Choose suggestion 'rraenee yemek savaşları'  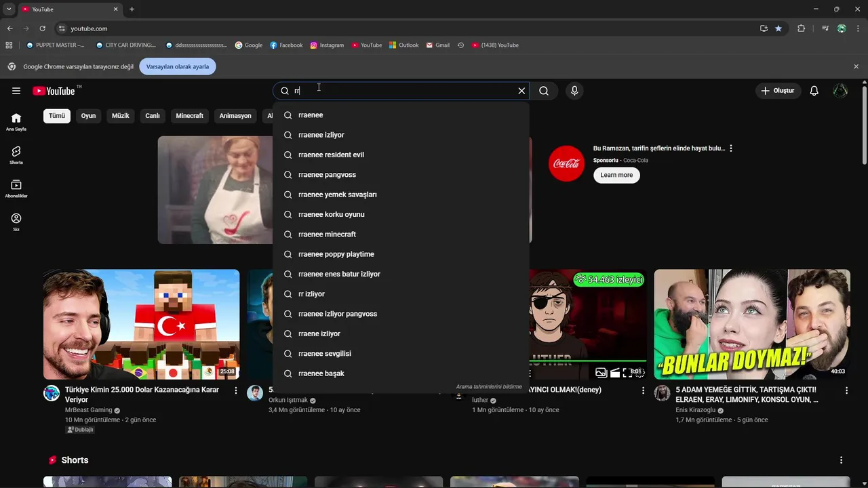coord(401,195)
